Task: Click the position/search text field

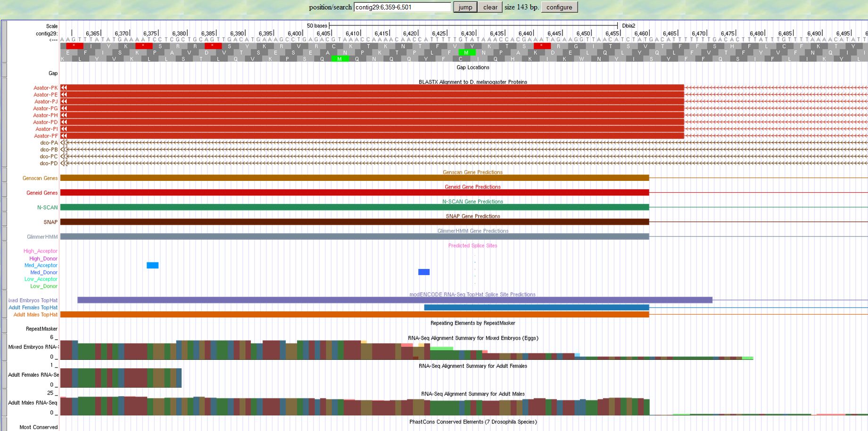Action: pyautogui.click(x=402, y=7)
